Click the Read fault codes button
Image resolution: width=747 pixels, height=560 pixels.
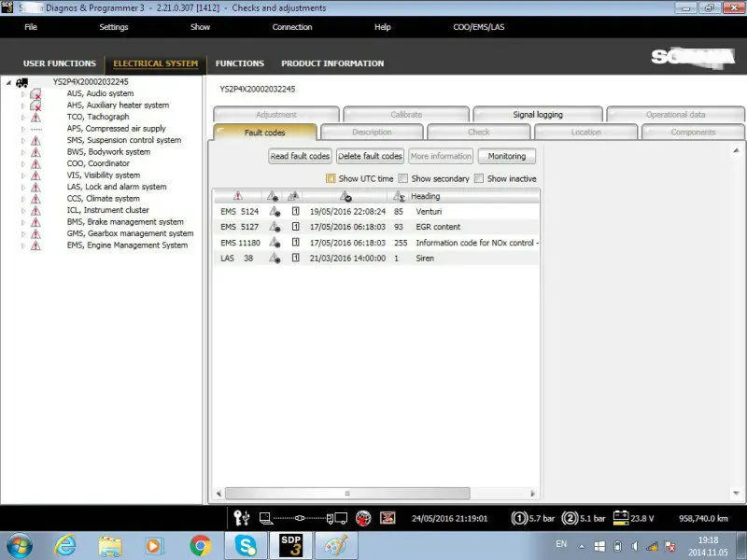300,156
